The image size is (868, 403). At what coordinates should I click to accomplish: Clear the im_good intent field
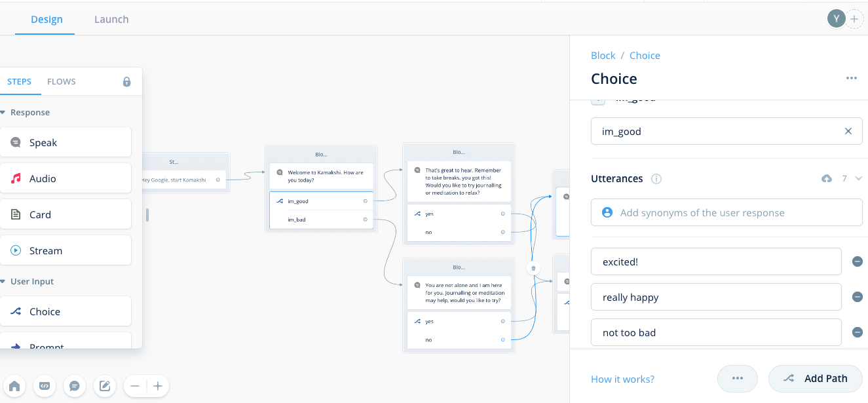click(x=848, y=131)
